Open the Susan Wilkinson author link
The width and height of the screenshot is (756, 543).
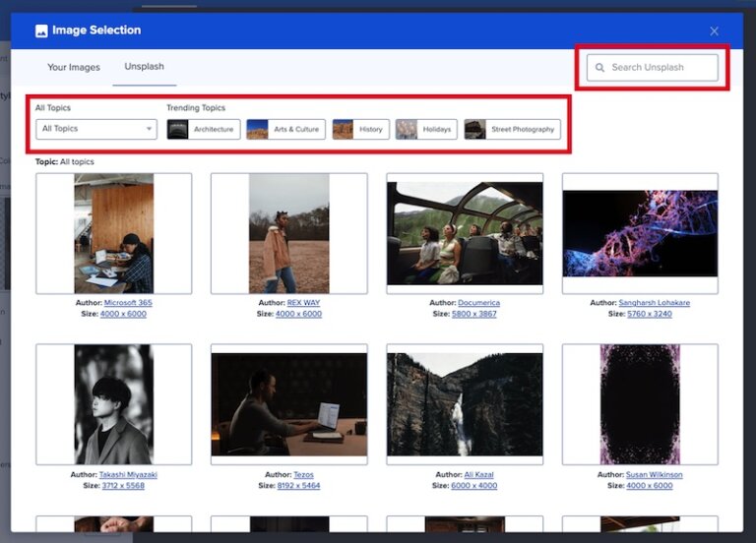tap(654, 474)
